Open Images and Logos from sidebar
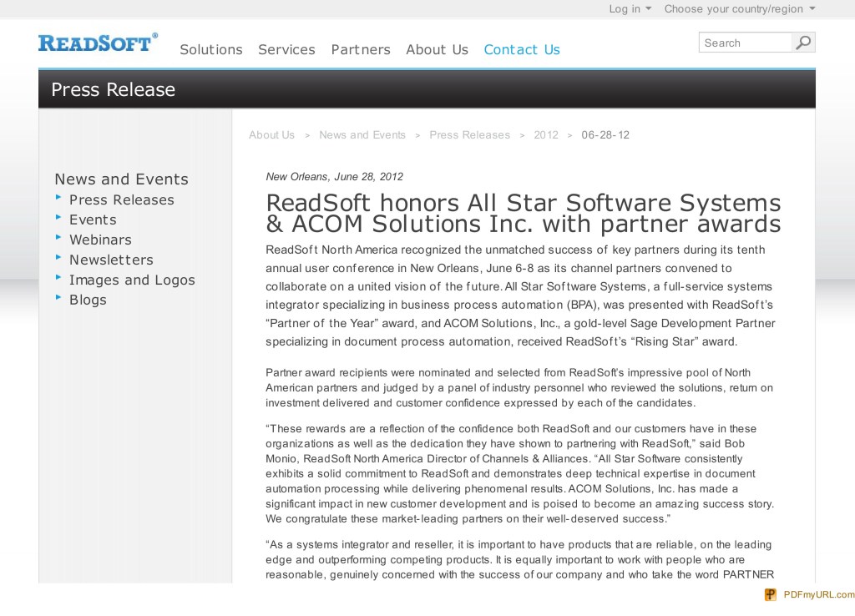 (132, 280)
